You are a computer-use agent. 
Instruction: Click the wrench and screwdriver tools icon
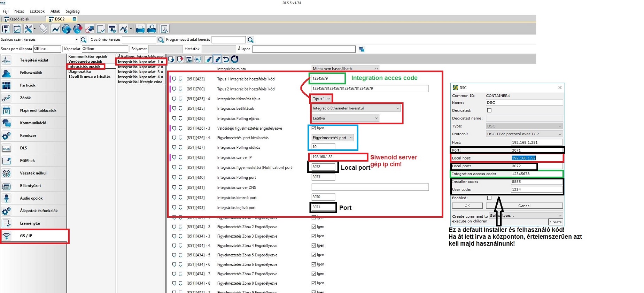click(29, 29)
